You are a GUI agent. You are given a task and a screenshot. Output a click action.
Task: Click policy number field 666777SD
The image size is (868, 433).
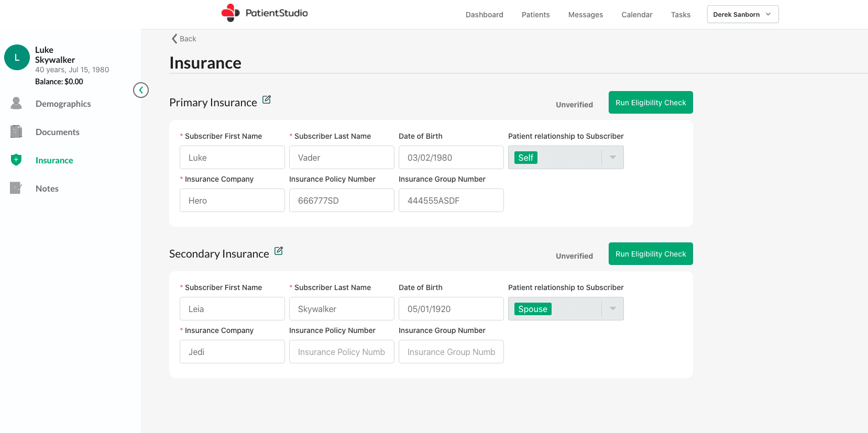coord(342,201)
